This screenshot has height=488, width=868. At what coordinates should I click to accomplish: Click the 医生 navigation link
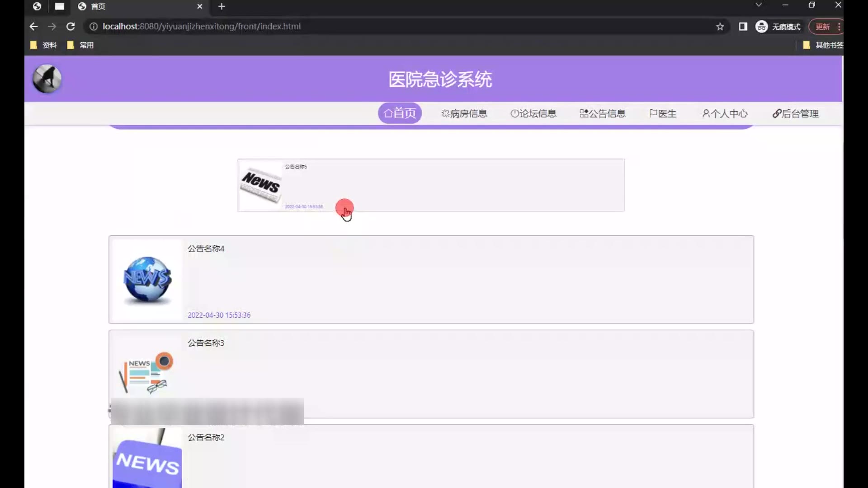(663, 113)
